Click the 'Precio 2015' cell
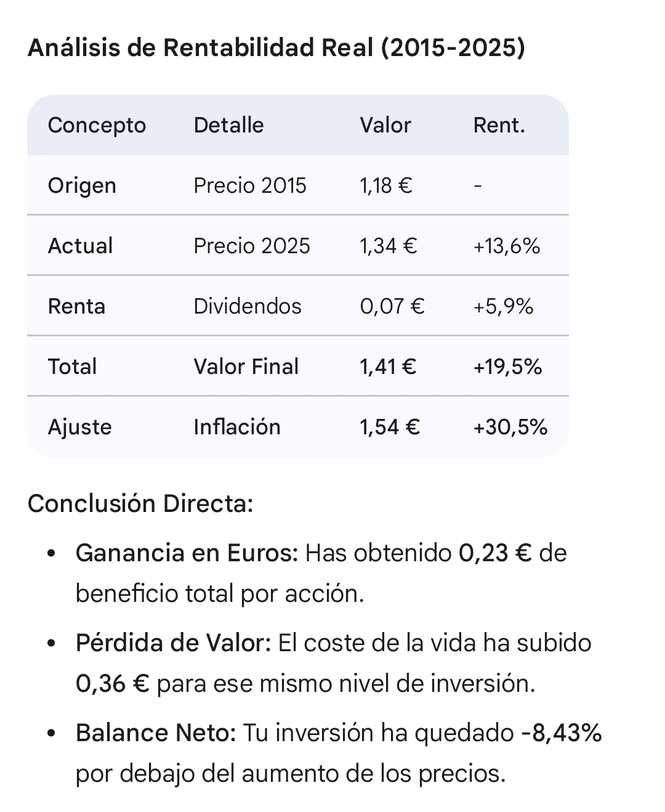The width and height of the screenshot is (665, 812). pos(249,185)
